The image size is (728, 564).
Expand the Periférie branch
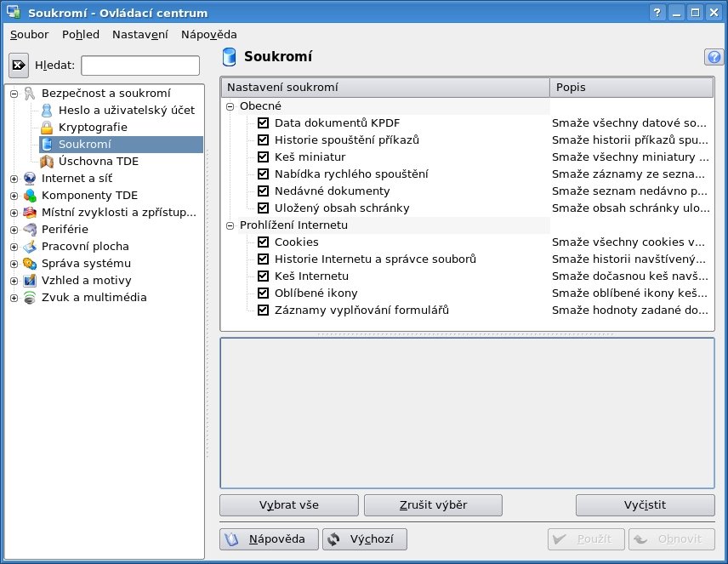tap(14, 230)
